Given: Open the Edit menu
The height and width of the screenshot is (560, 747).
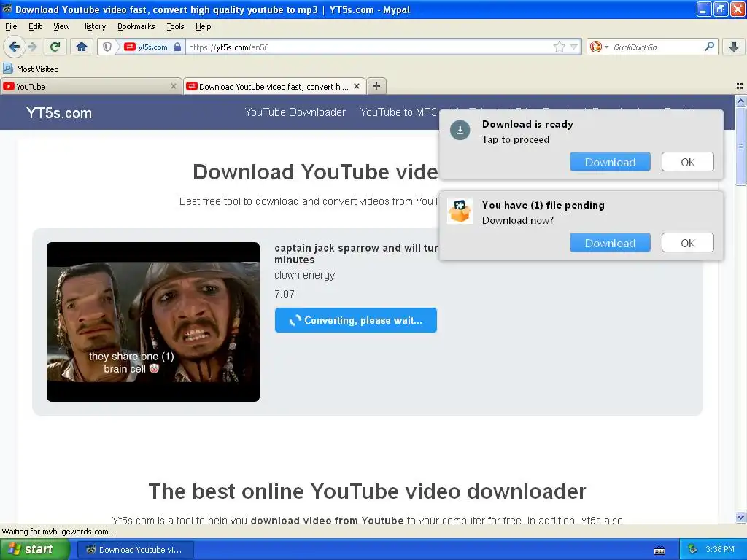Looking at the screenshot, I should point(35,26).
